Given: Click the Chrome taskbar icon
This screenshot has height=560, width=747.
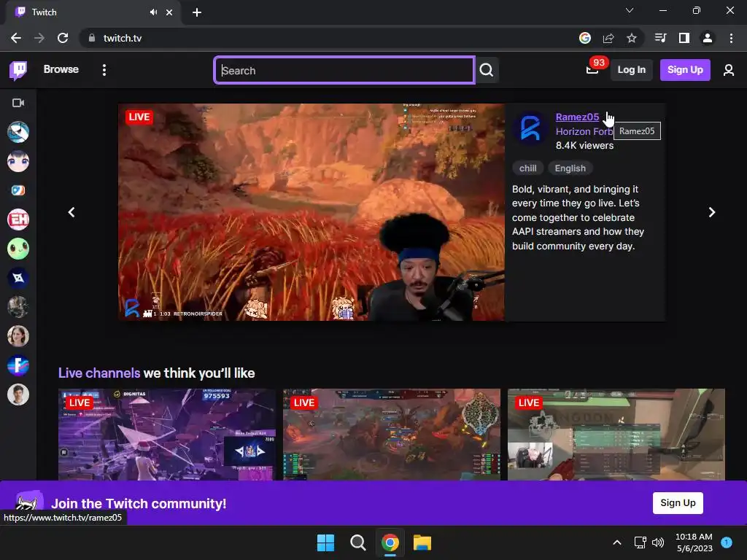Looking at the screenshot, I should pyautogui.click(x=390, y=542).
